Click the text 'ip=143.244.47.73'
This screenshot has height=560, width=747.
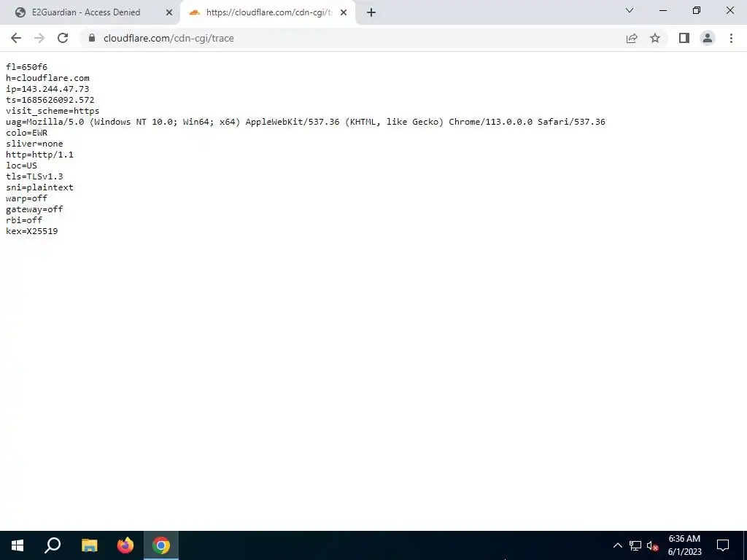[47, 89]
